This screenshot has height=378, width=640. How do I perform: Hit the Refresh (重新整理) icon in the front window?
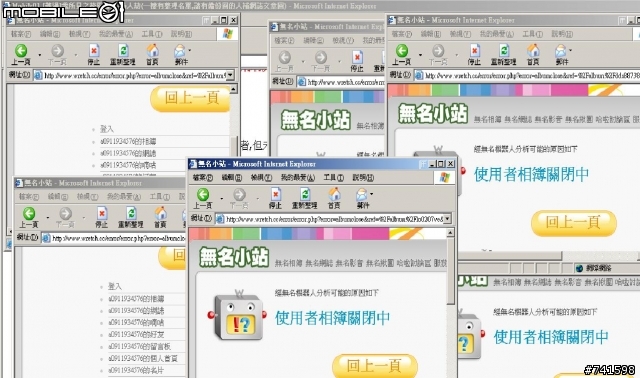click(x=304, y=194)
